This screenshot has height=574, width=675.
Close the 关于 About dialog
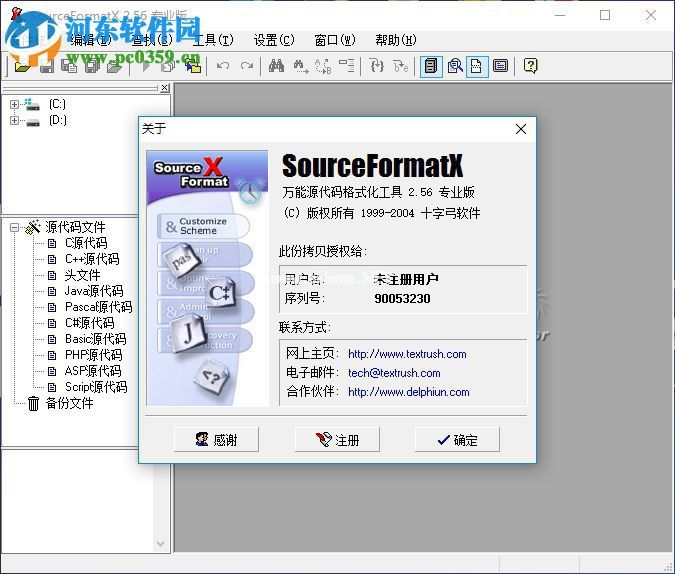pos(521,129)
